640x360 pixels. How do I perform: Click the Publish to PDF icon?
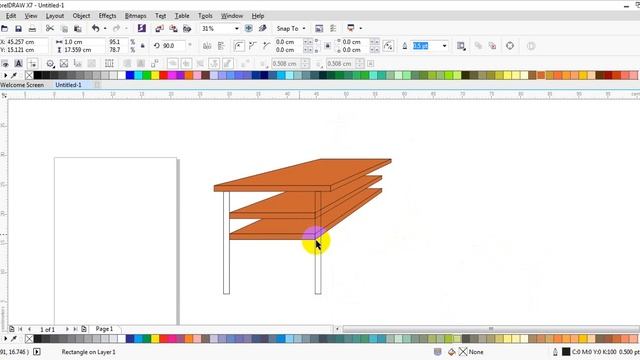click(187, 28)
